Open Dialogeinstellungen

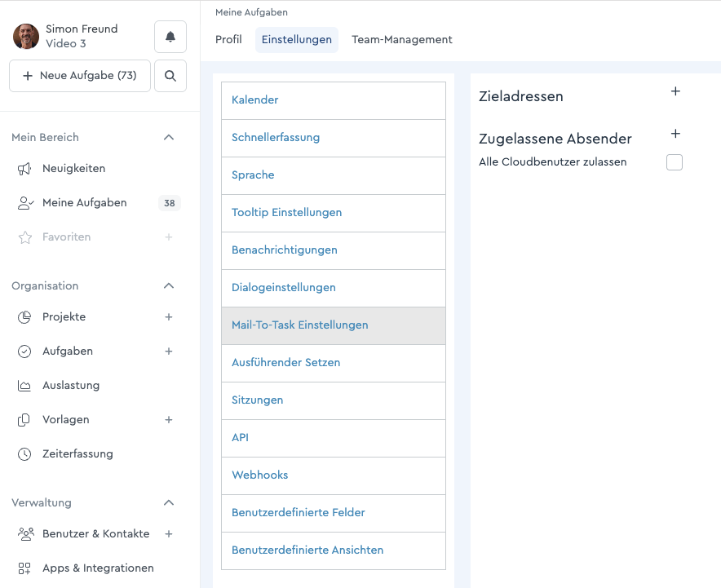(x=334, y=288)
